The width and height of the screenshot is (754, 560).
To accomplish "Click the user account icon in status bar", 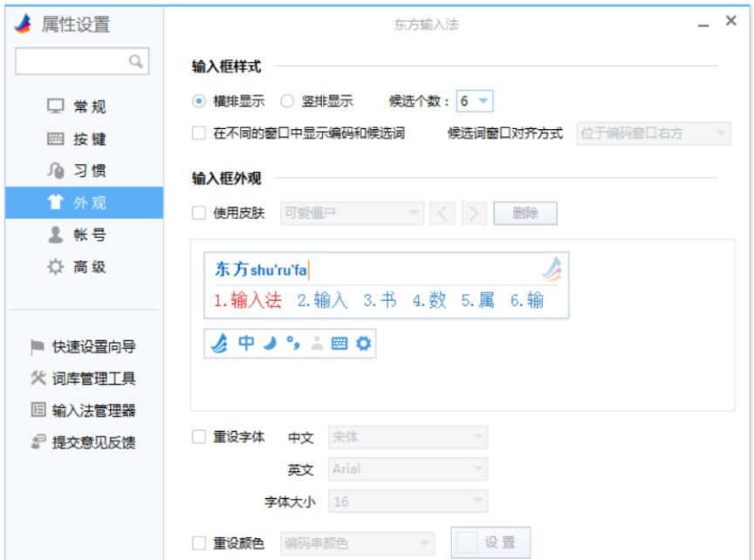I will point(317,344).
